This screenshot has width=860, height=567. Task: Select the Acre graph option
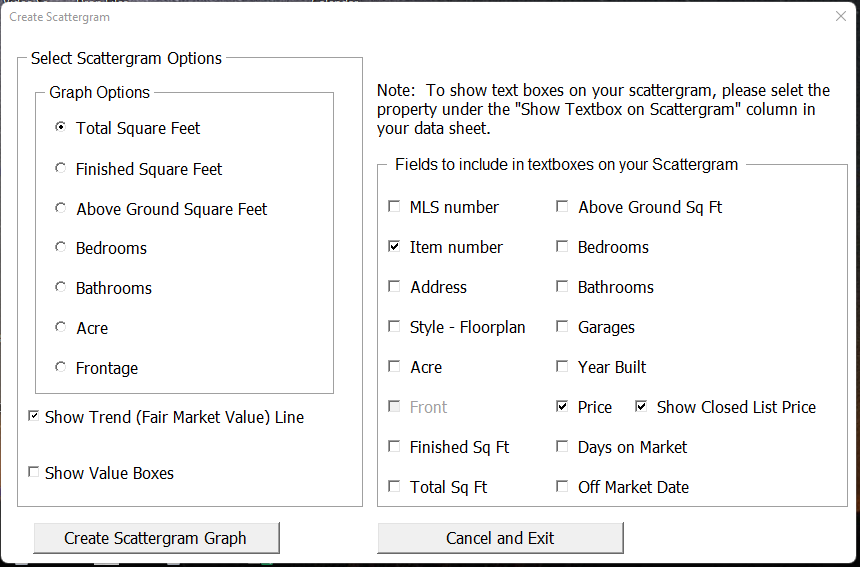(61, 328)
